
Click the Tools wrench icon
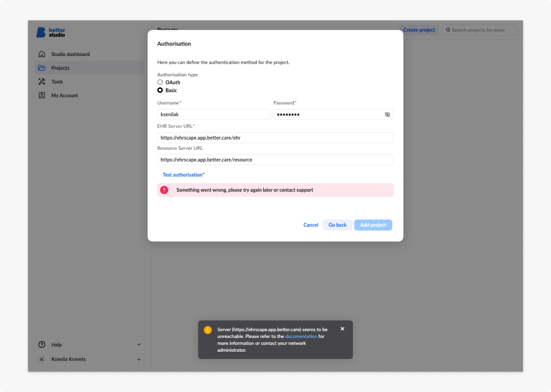42,82
